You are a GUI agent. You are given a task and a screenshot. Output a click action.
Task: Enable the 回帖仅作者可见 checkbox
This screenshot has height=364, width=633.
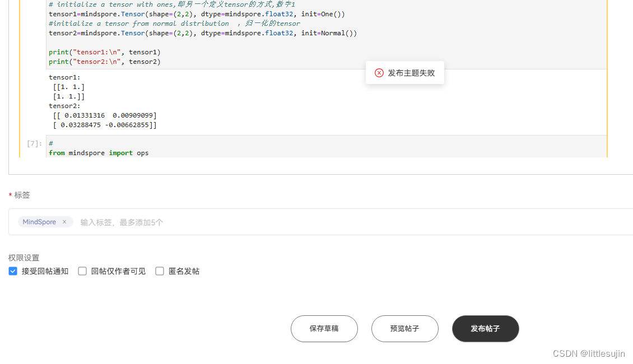[82, 271]
